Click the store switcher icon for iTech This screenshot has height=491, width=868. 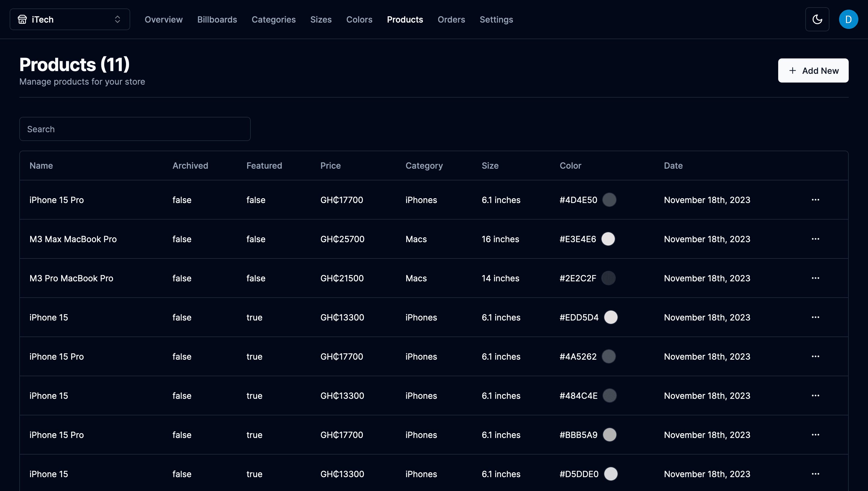tap(22, 19)
